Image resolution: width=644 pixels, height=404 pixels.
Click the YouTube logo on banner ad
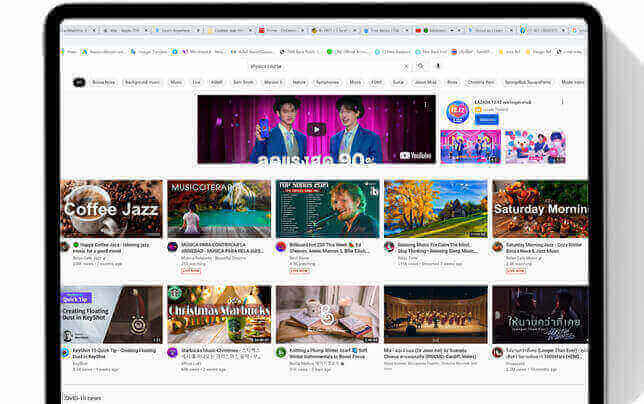[x=415, y=155]
